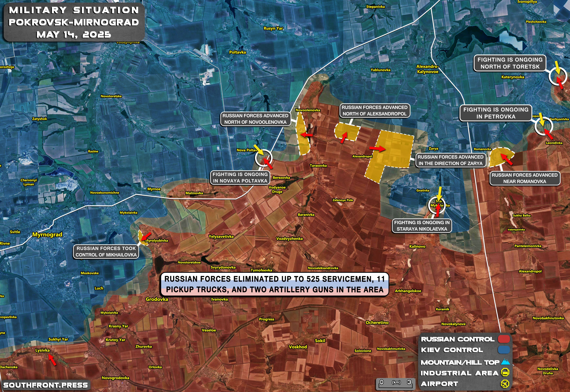
Task: Click the red arrow near Lysivka
Action: tap(52, 360)
